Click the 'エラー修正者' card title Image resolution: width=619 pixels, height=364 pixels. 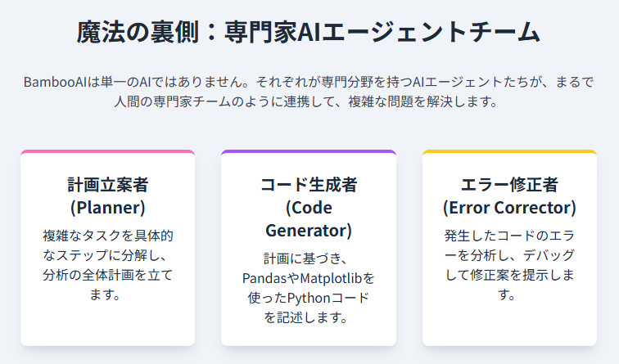coord(509,184)
